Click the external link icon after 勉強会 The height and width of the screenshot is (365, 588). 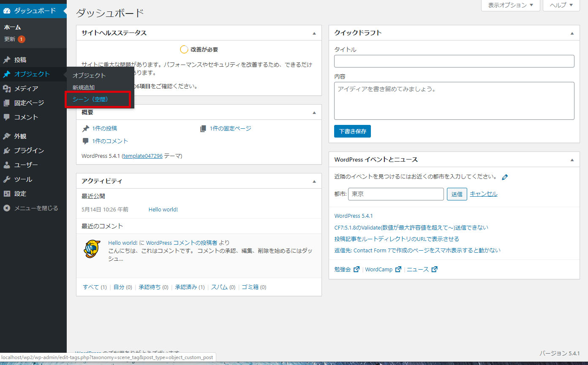(357, 269)
